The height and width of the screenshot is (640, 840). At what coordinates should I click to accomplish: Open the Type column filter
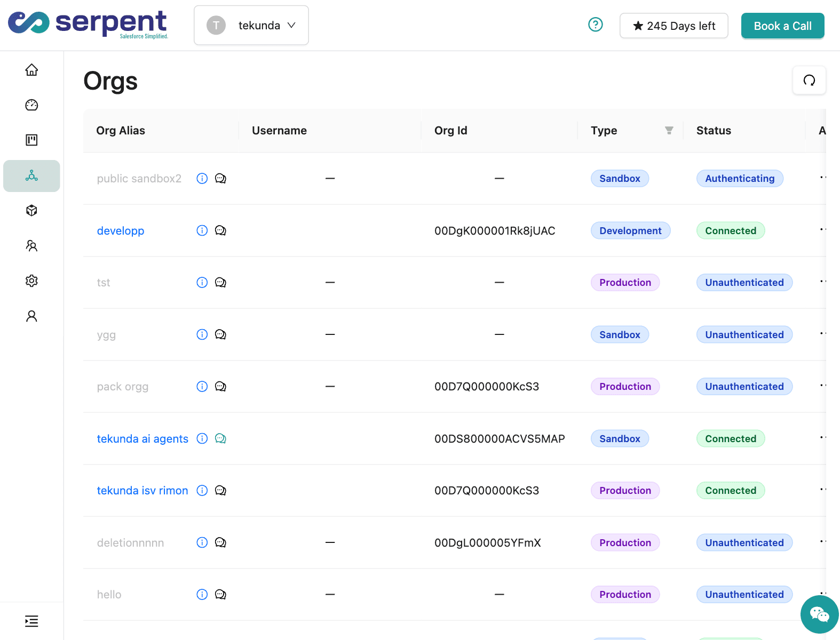(x=669, y=131)
